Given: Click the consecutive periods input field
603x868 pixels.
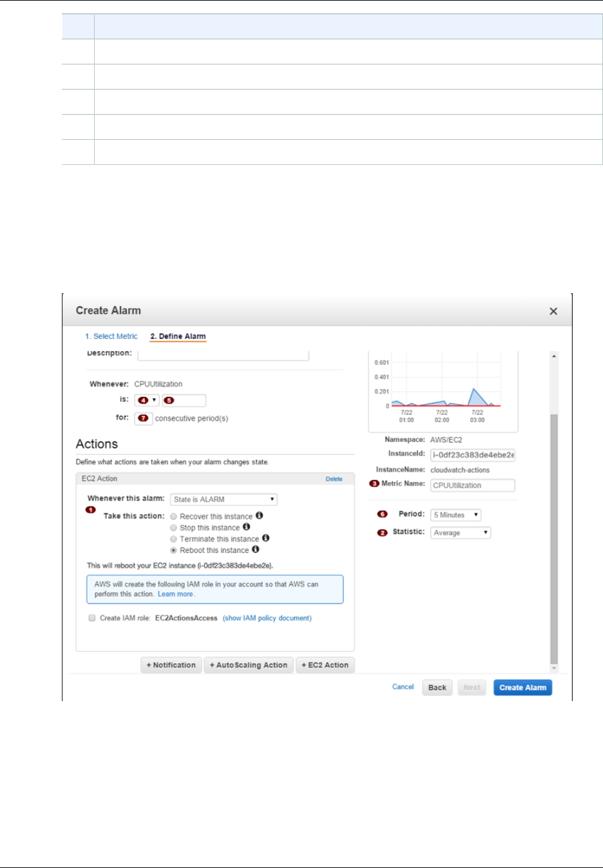Looking at the screenshot, I should coord(143,418).
